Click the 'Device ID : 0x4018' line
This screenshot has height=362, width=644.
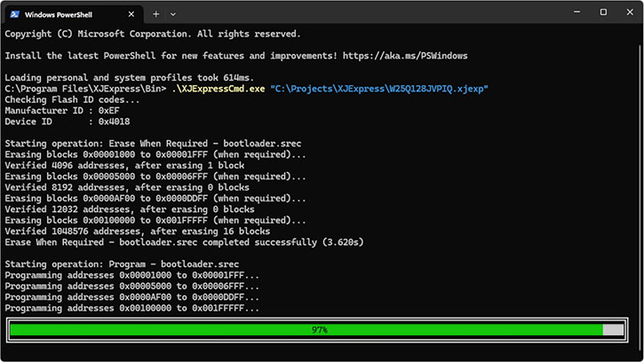click(68, 122)
